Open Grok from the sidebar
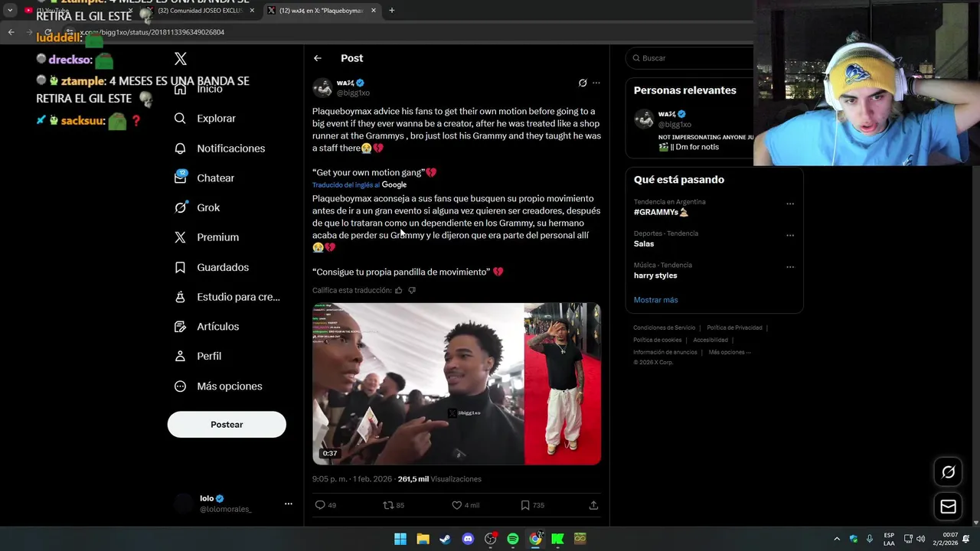The image size is (980, 551). tap(197, 207)
